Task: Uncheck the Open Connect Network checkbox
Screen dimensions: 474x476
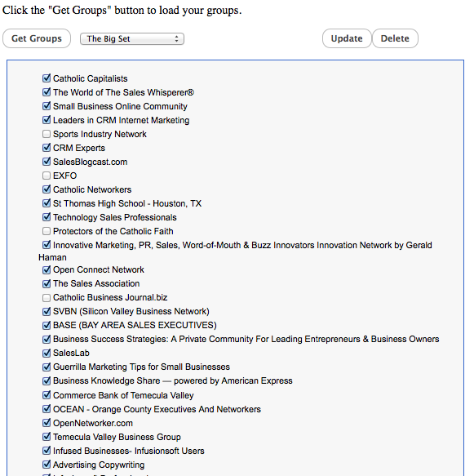Action: (x=47, y=269)
